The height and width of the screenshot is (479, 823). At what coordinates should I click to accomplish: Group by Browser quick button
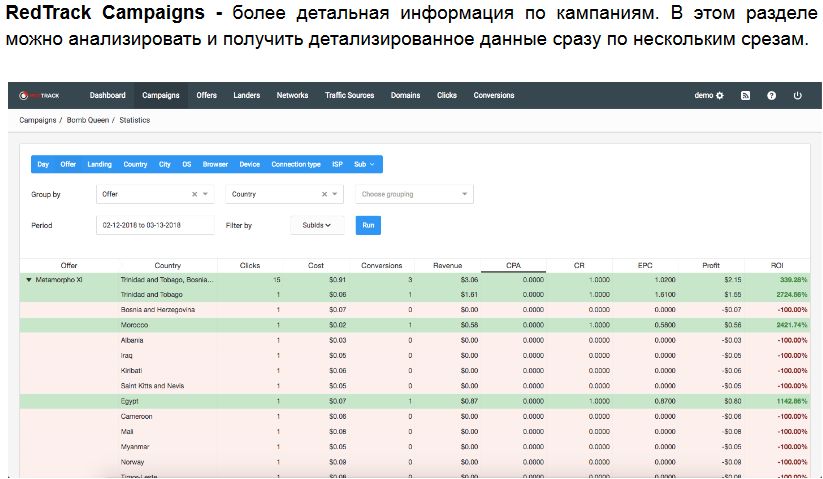[x=215, y=164]
